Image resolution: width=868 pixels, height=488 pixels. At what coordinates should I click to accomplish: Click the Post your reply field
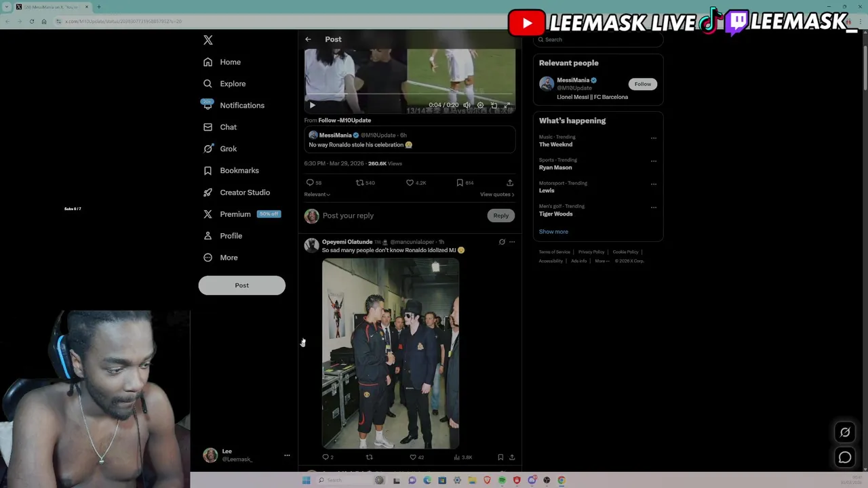click(403, 216)
